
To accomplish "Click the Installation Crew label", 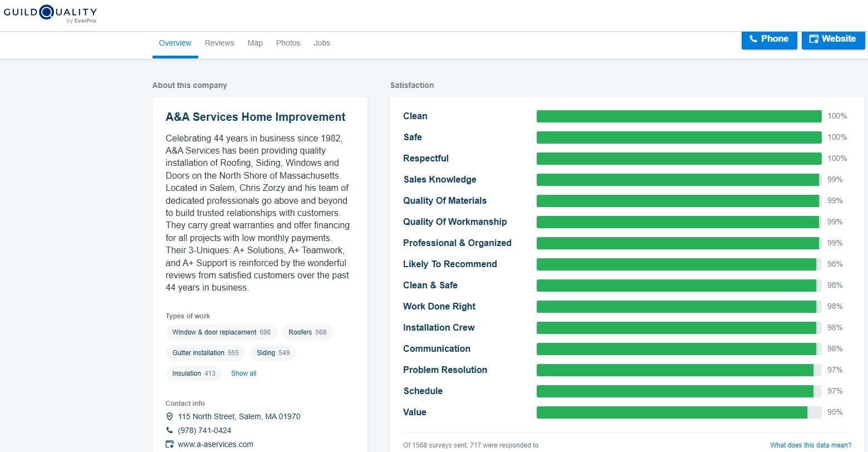I will point(439,328).
